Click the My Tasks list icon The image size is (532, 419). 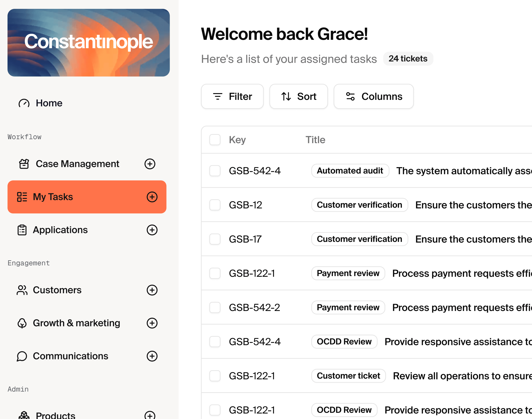coord(22,197)
